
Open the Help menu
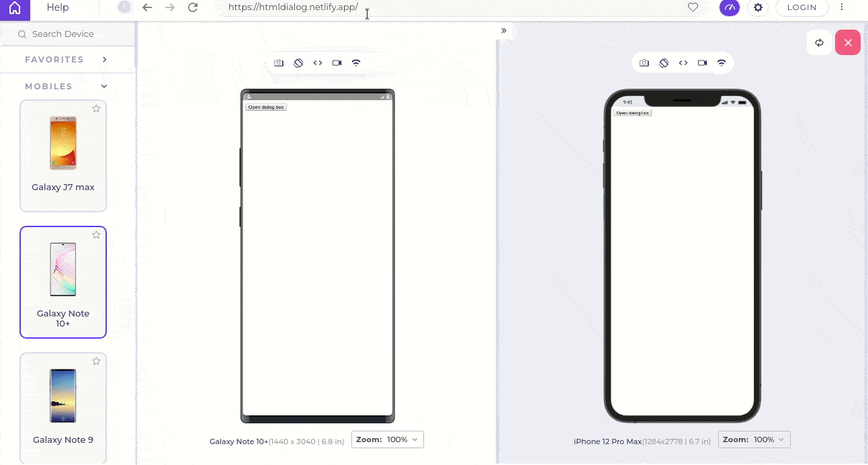tap(57, 7)
